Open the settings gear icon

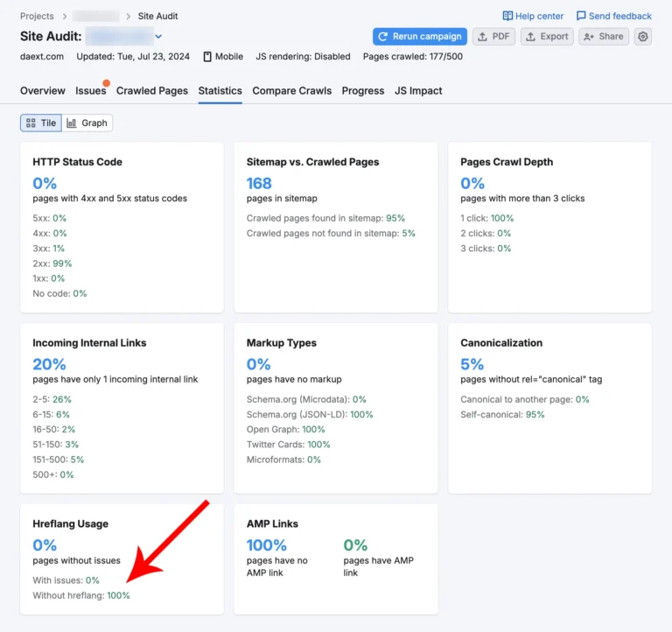coord(642,37)
